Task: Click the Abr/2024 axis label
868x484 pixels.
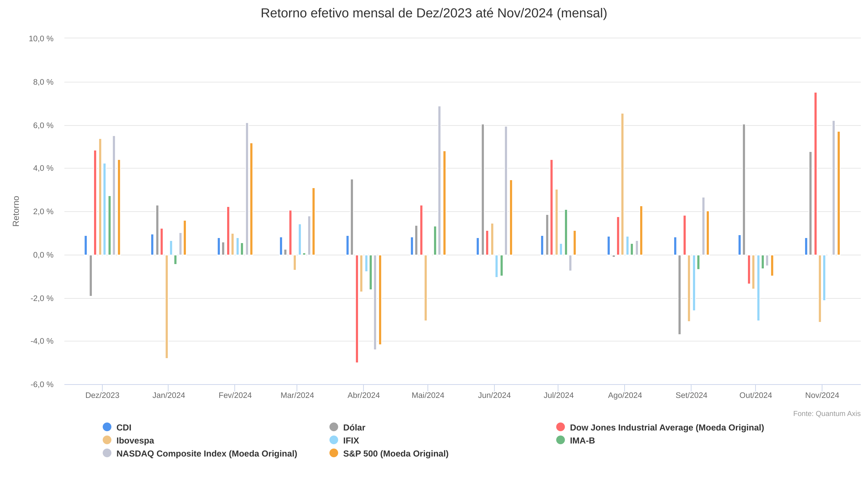Action: click(363, 395)
